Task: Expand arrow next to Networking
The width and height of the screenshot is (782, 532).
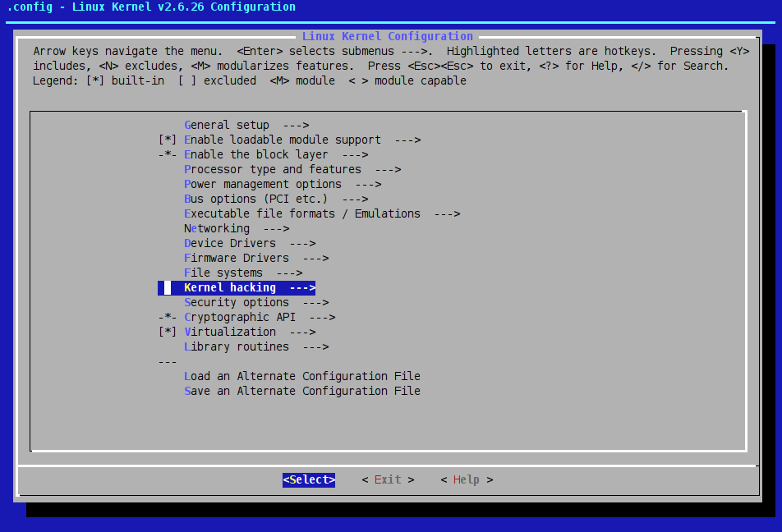Action: pyautogui.click(x=276, y=229)
